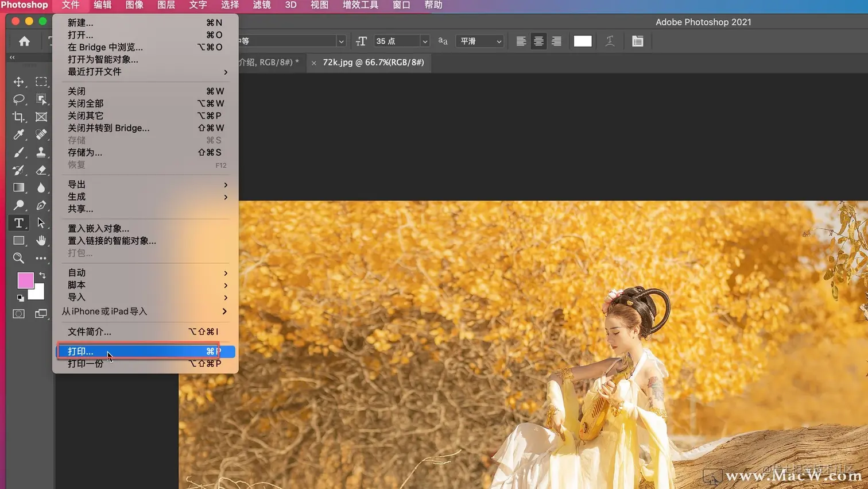This screenshot has width=868, height=489.
Task: Choose 文件简介... menu item
Action: click(x=146, y=332)
